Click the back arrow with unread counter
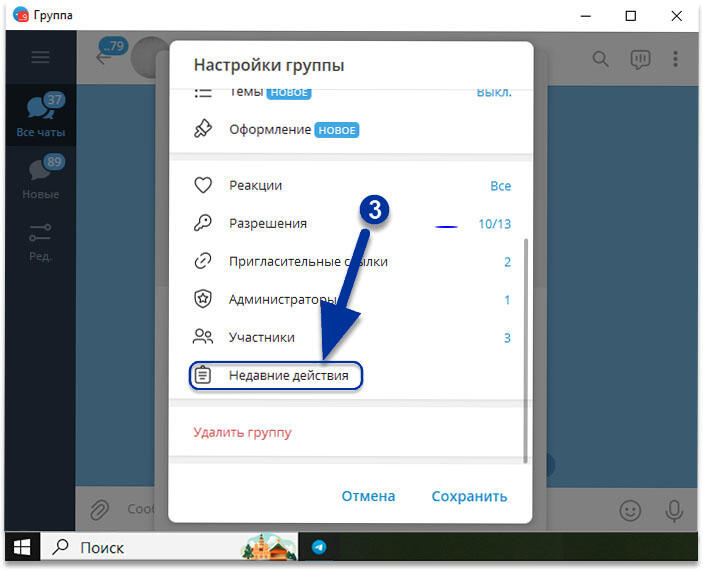 (x=105, y=55)
